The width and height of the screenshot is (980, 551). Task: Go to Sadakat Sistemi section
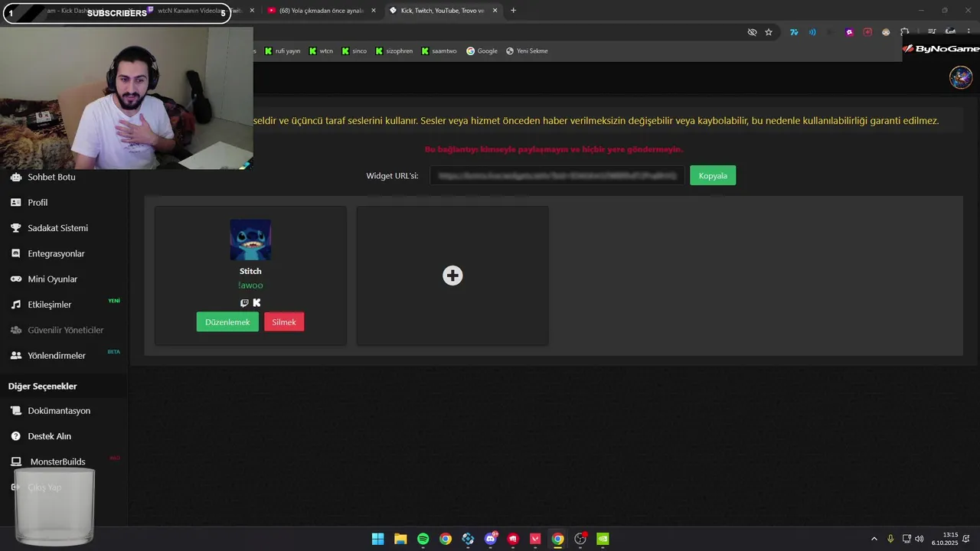tap(57, 228)
